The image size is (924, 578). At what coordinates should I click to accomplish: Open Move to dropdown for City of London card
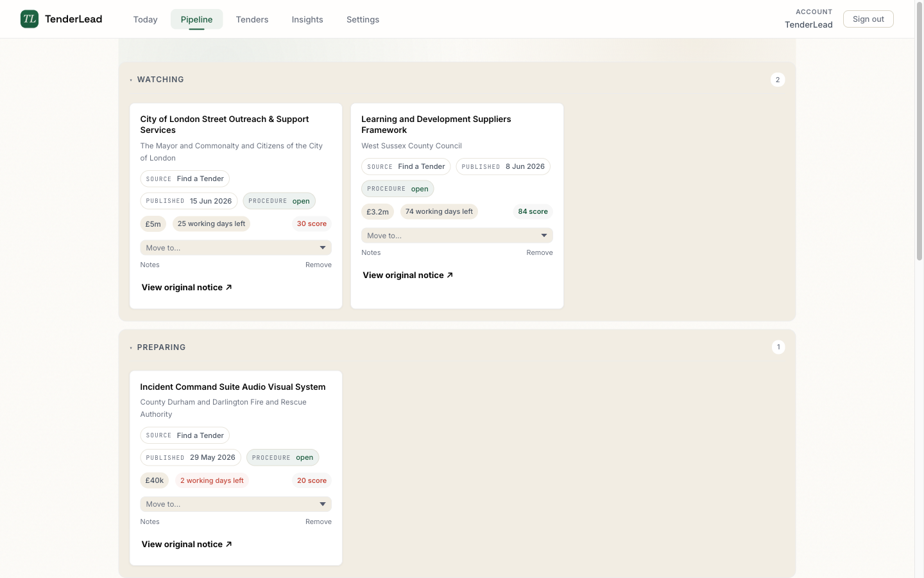[x=235, y=248]
